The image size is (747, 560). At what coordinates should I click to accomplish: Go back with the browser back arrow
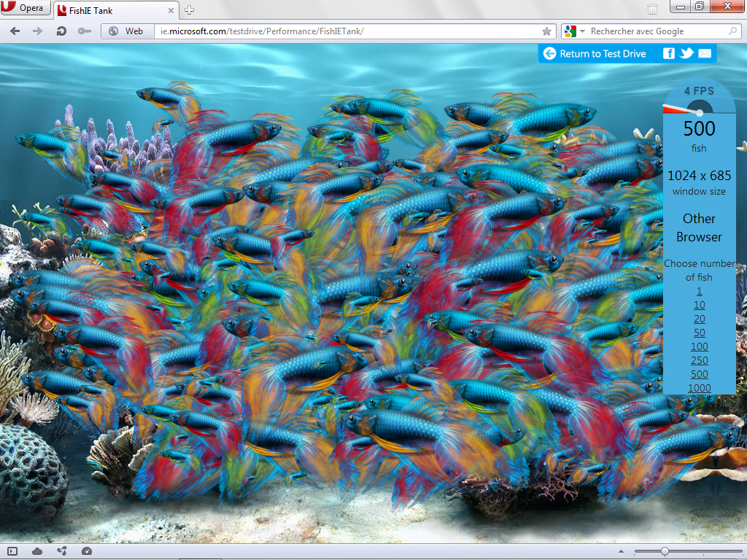(x=15, y=31)
